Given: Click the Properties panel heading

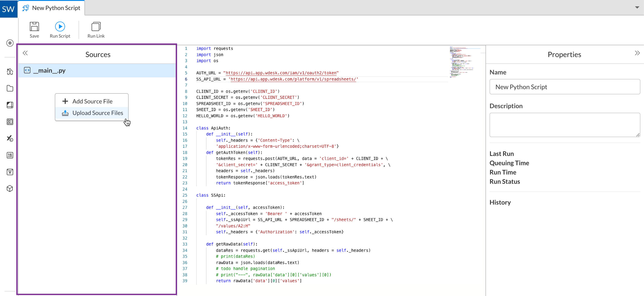Looking at the screenshot, I should pos(564,55).
